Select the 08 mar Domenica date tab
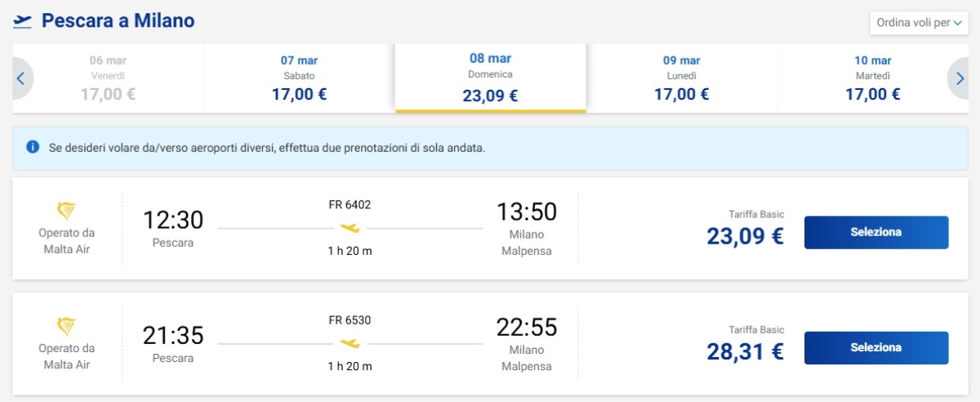The height and width of the screenshot is (402, 980). click(x=490, y=78)
